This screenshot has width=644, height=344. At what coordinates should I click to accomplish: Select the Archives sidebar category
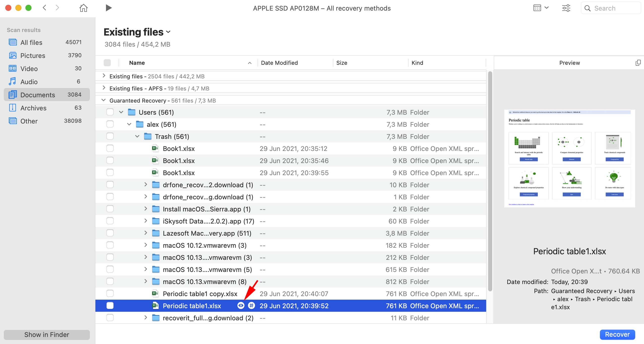tap(34, 107)
